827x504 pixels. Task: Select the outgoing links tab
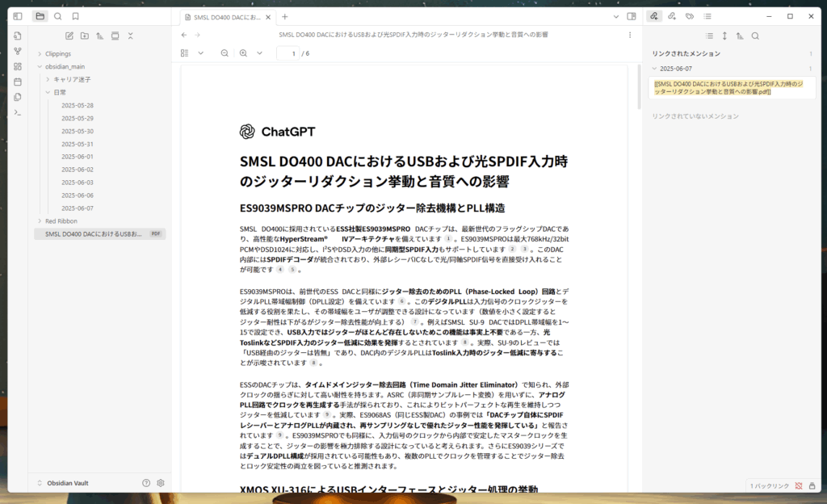[x=672, y=16]
